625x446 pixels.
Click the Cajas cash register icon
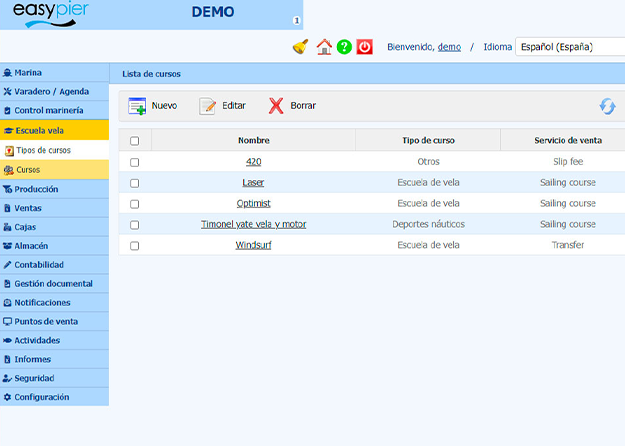click(7, 227)
